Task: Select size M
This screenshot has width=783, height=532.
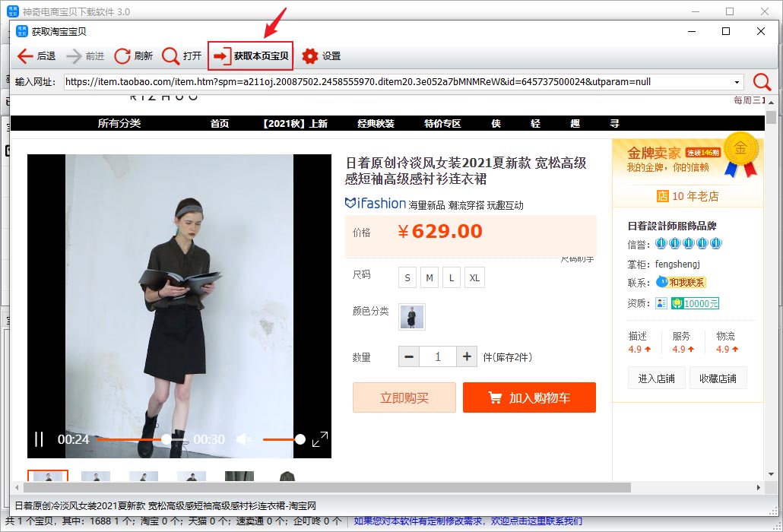Action: [430, 278]
